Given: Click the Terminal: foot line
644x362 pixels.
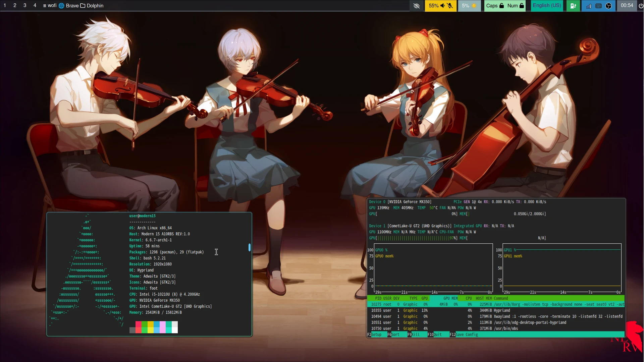Looking at the screenshot, I should [144, 288].
